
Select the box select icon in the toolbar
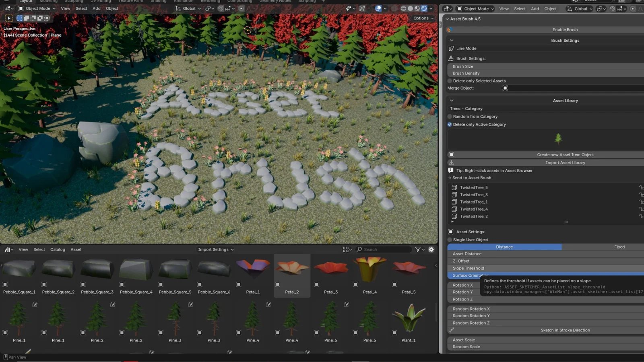coord(19,18)
